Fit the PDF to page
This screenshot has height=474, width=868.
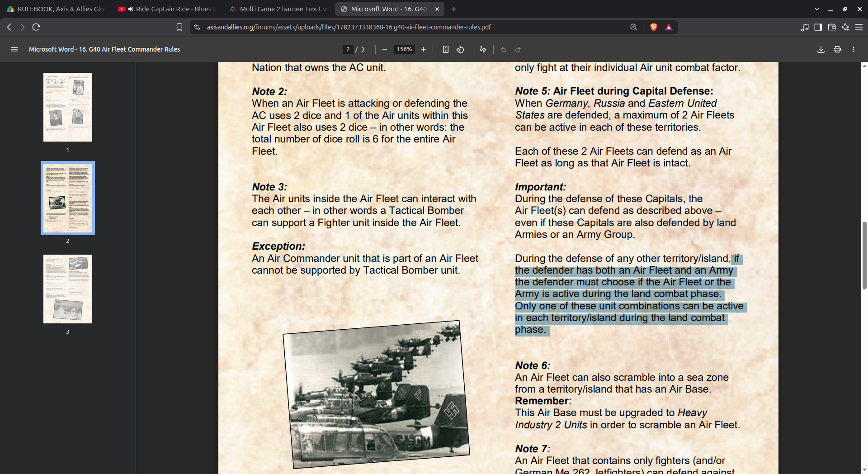click(446, 49)
